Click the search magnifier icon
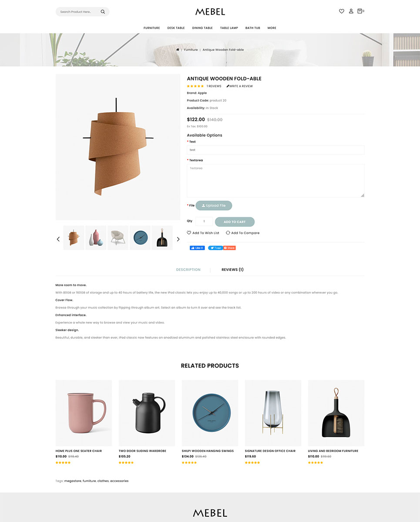 [103, 12]
